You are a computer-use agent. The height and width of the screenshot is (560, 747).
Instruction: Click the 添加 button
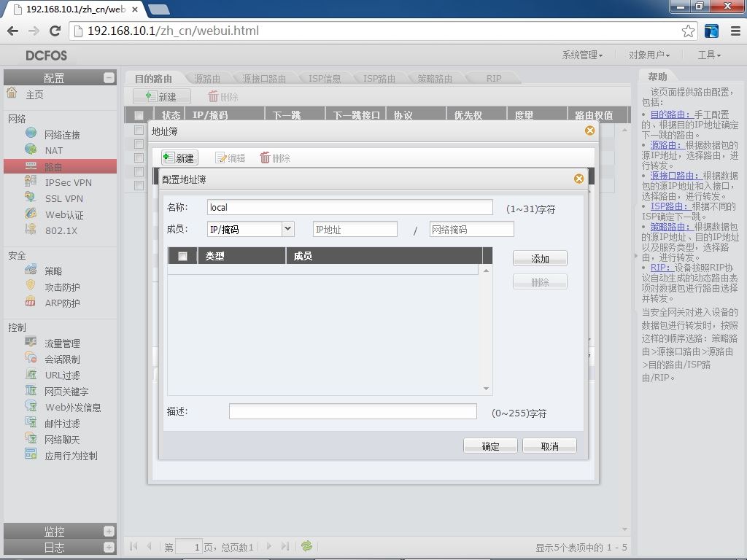[540, 259]
